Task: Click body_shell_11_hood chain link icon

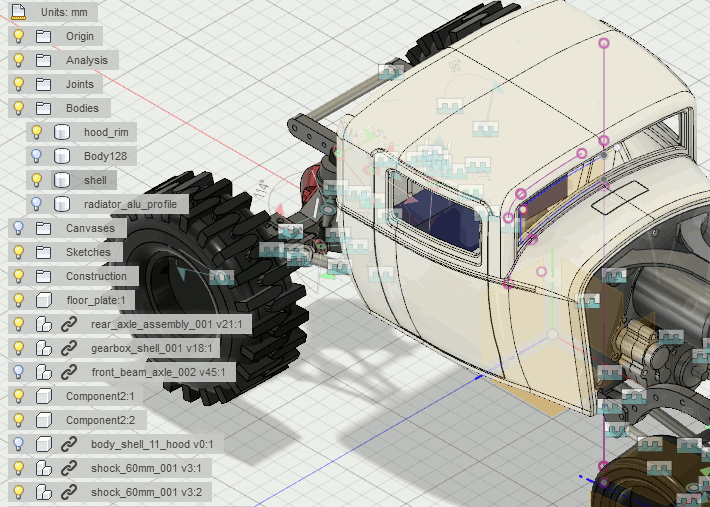Action: [x=69, y=444]
